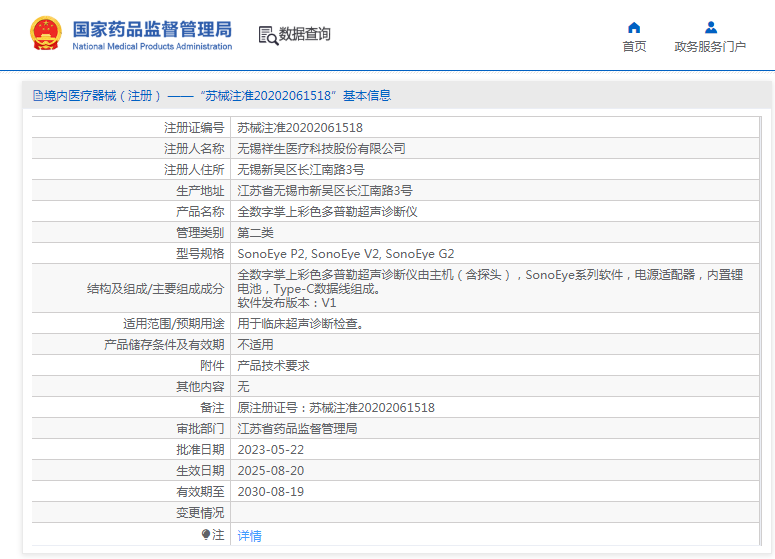Open the 首页 text link
Viewport: 775px width, 559px height.
(634, 47)
